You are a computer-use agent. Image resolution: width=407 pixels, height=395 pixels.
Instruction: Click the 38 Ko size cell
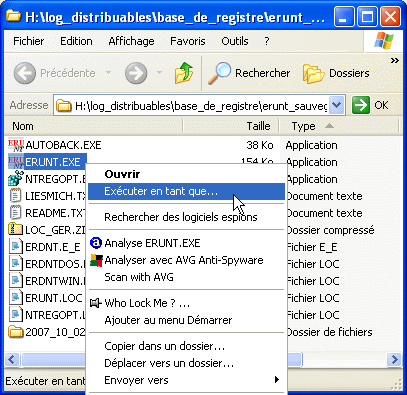coord(260,145)
